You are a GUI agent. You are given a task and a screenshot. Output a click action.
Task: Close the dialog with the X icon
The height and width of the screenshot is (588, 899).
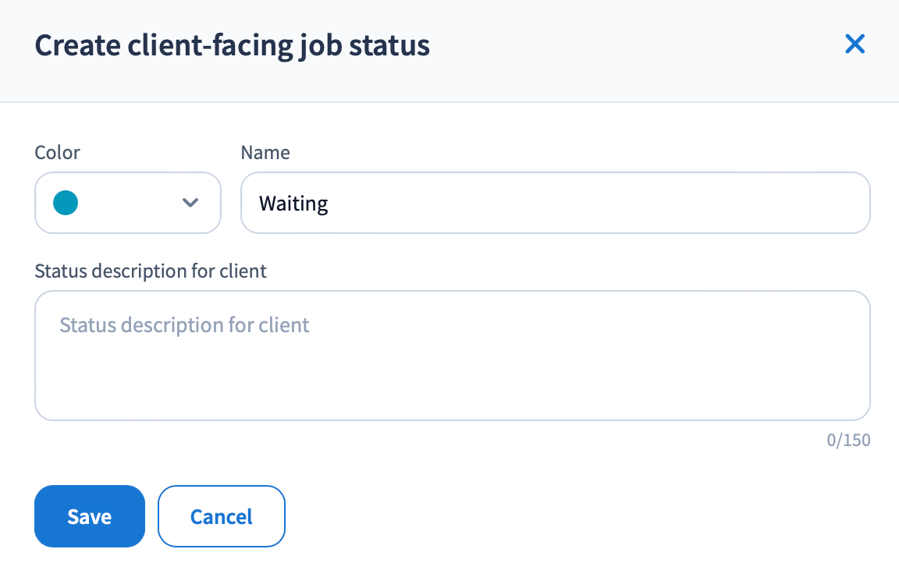click(x=855, y=44)
